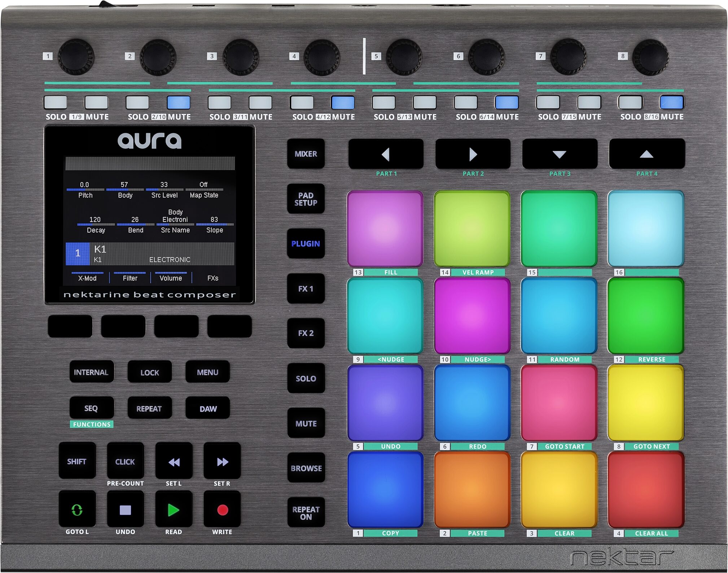
Task: Touch rotary knob 8
Action: [651, 57]
